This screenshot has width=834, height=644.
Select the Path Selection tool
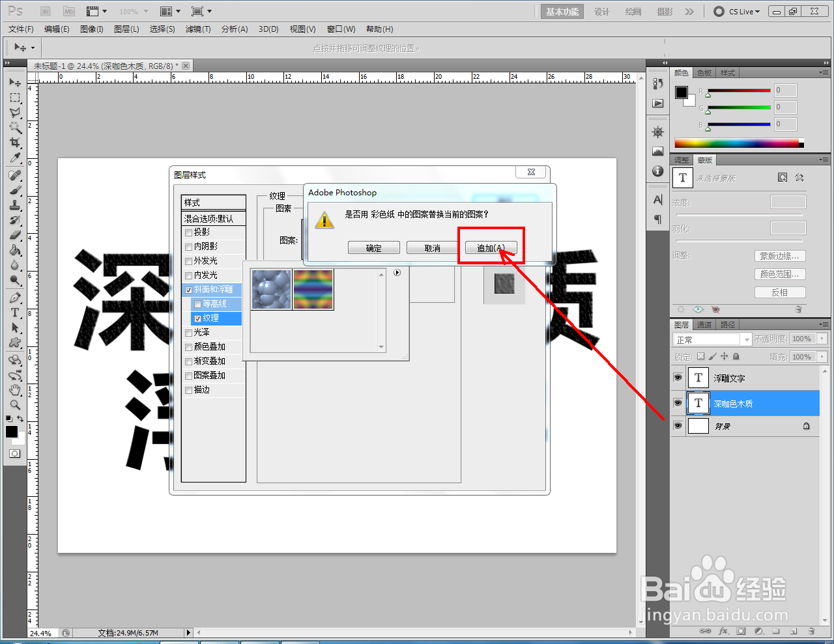(x=15, y=328)
